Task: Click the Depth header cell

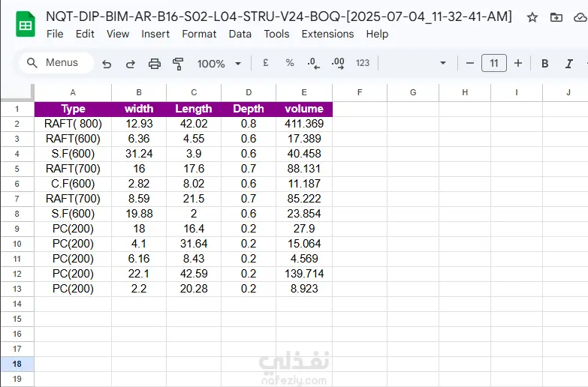Action: pos(249,109)
